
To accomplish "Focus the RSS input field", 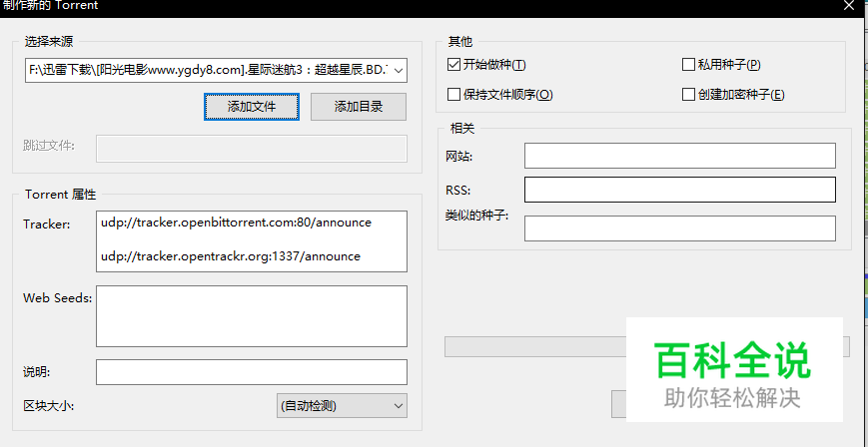I will coord(680,190).
